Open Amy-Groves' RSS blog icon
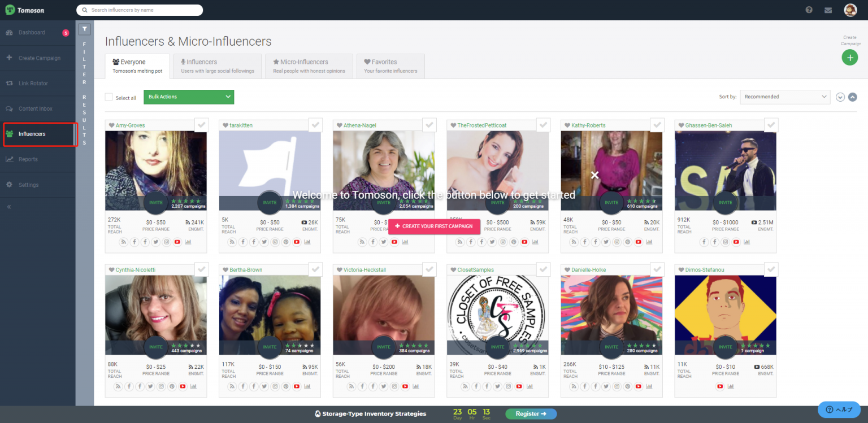This screenshot has height=423, width=868. 124,242
